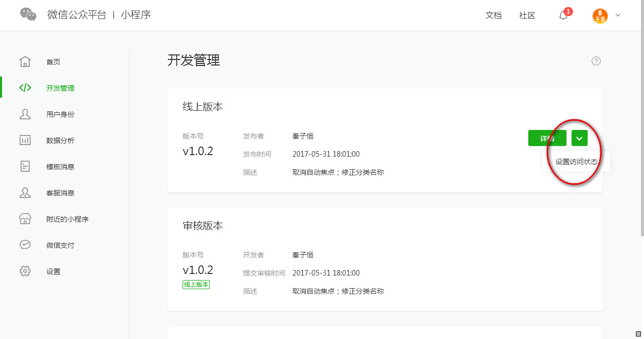The image size is (644, 339).
Task: Click the 线上版本 section heading
Action: [203, 107]
